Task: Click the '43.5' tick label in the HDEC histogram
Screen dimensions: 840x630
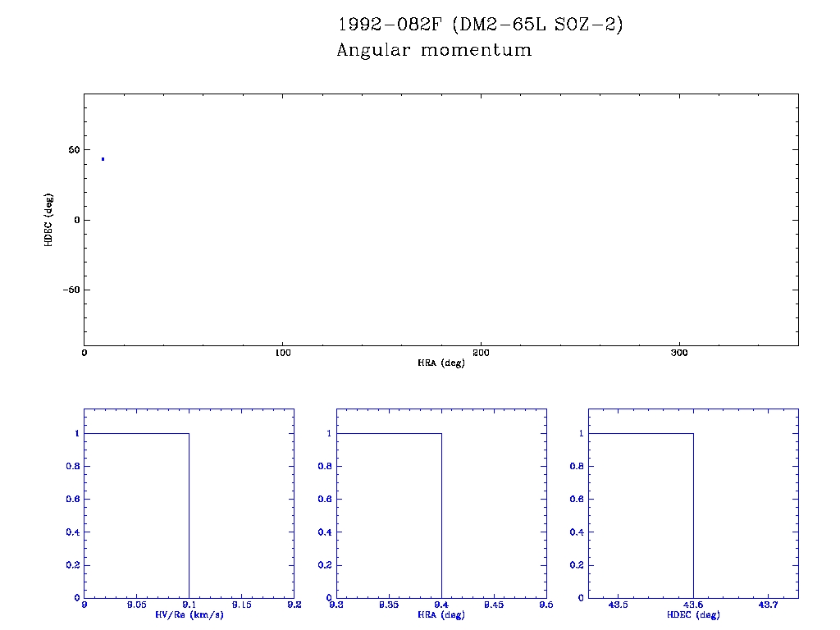Action: 618,605
